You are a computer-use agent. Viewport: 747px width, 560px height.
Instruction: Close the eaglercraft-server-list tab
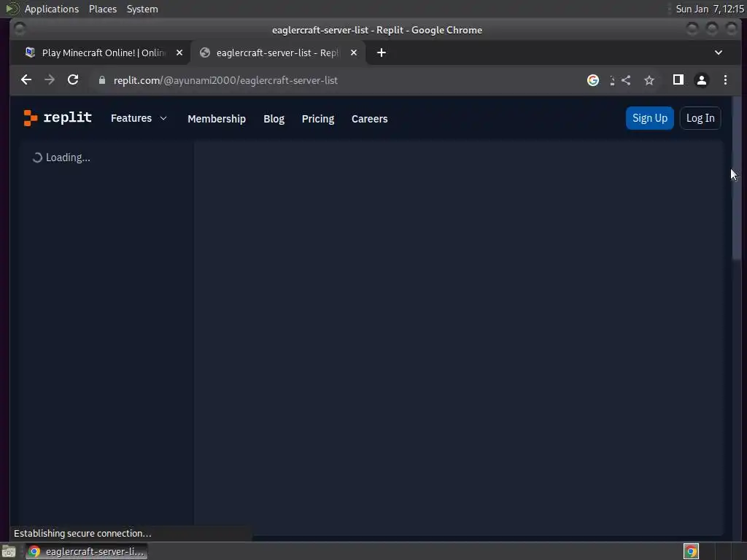point(354,52)
